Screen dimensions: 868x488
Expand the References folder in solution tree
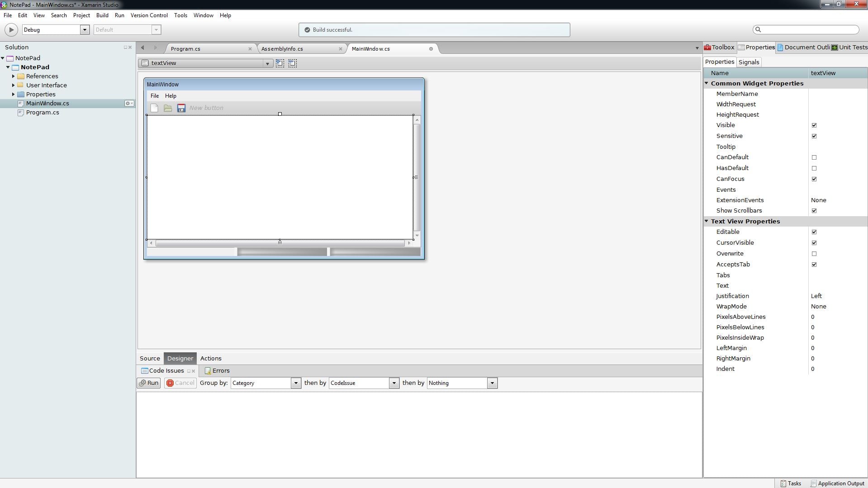[13, 76]
